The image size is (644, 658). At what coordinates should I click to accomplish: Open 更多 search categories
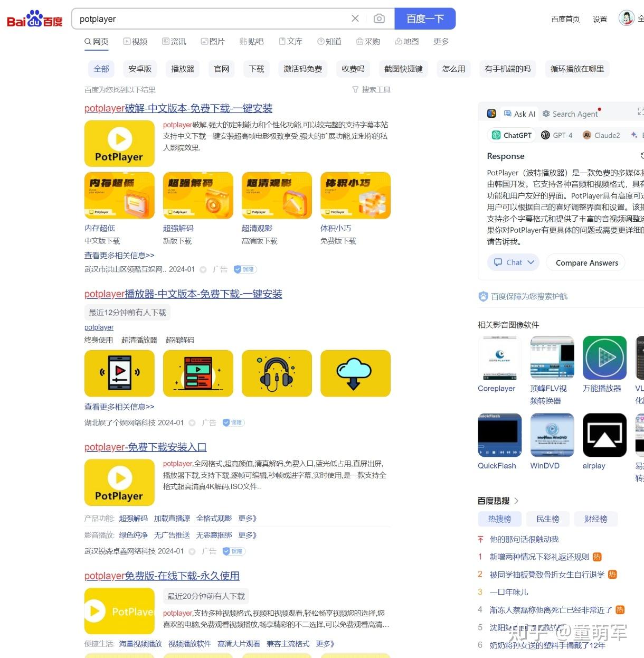[x=441, y=41]
